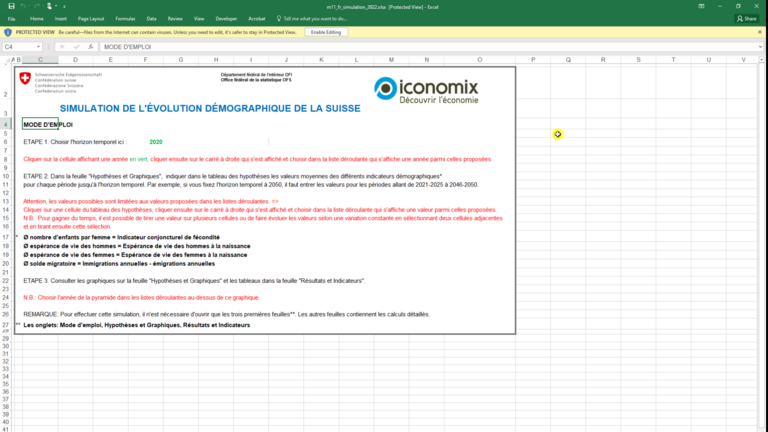Open Insert Function fx icon
768x432 pixels.
point(91,47)
